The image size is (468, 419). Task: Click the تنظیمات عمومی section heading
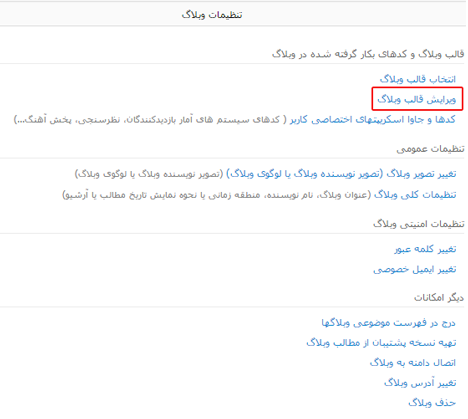pyautogui.click(x=430, y=149)
